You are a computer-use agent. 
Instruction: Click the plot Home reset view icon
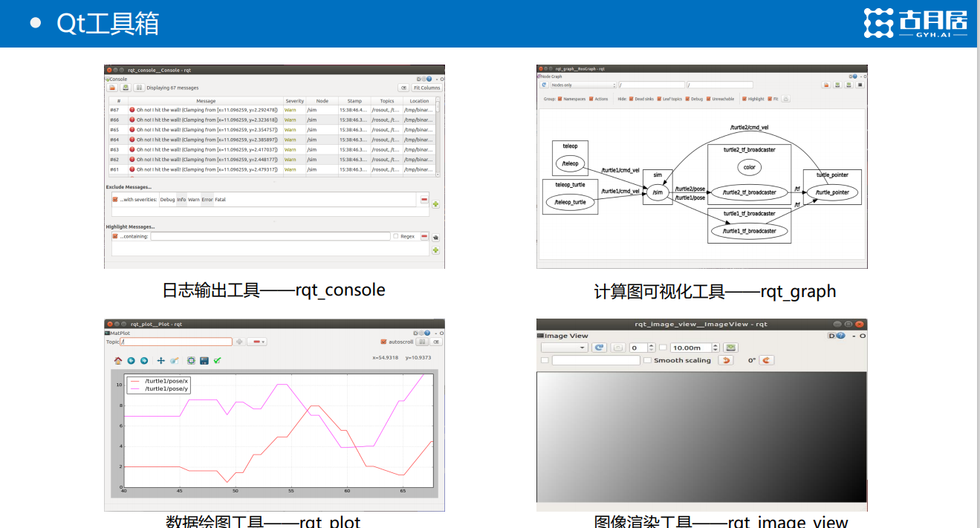pyautogui.click(x=118, y=361)
